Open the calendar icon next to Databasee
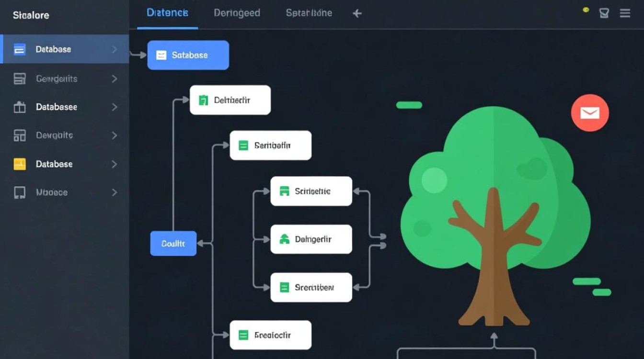The height and width of the screenshot is (359, 644). tap(20, 107)
